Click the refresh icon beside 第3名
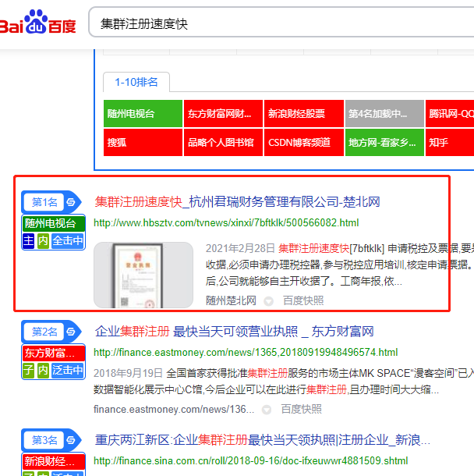This screenshot has height=476, width=474. [71, 440]
